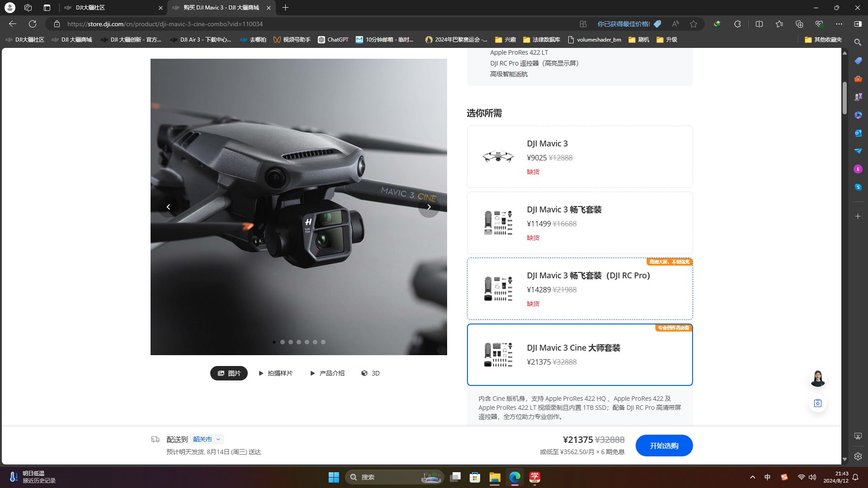
Task: Open clock and date in taskbar
Action: pos(836,477)
